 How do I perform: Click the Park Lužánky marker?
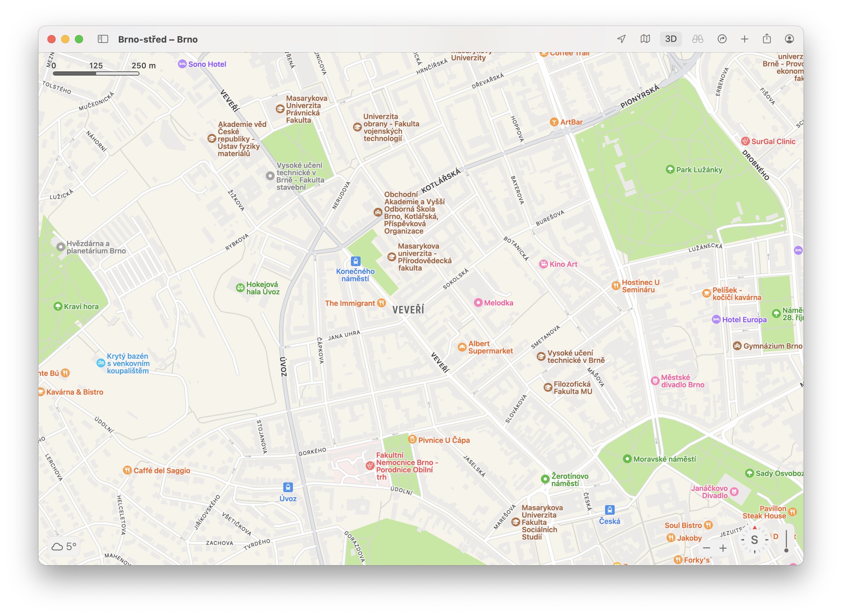[x=670, y=170]
